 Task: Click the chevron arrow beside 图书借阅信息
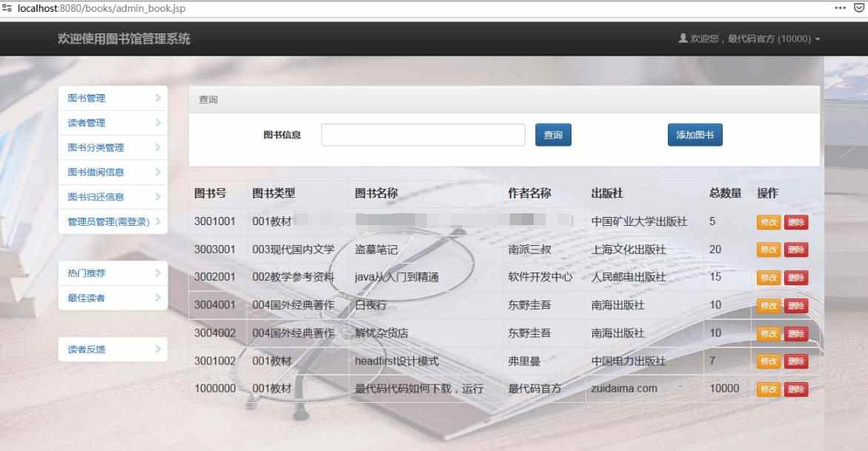(x=158, y=172)
